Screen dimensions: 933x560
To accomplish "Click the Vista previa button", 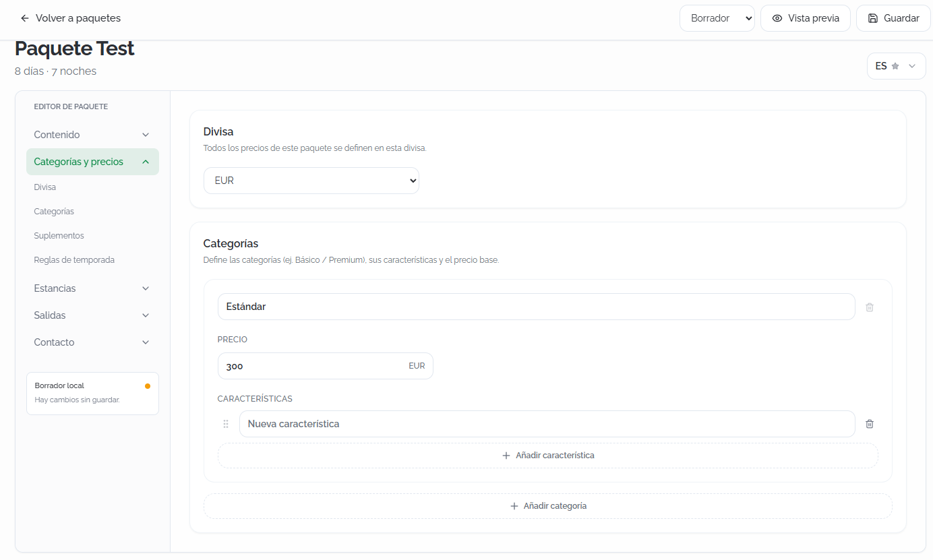I will pyautogui.click(x=806, y=18).
